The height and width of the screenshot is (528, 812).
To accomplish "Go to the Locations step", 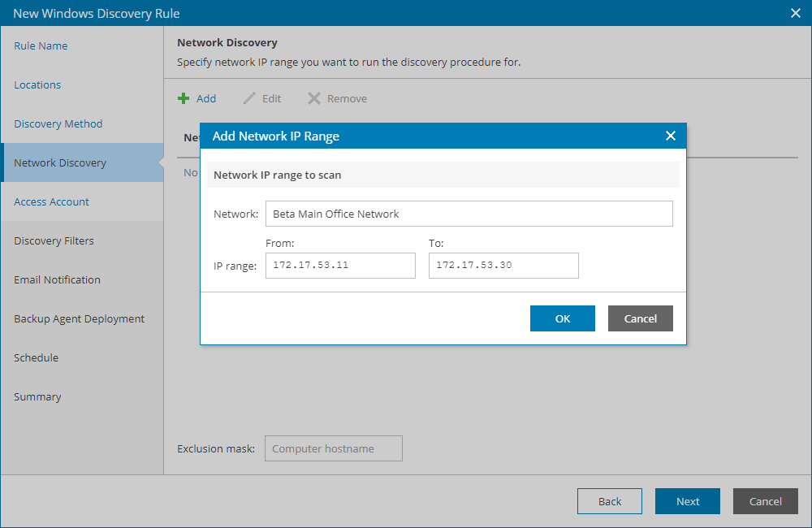I will 37,85.
